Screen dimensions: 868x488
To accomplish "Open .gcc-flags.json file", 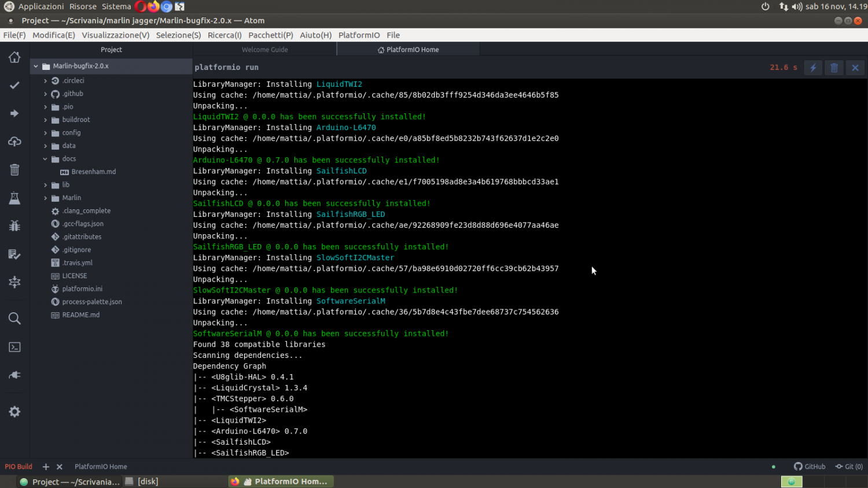I will tap(83, 224).
